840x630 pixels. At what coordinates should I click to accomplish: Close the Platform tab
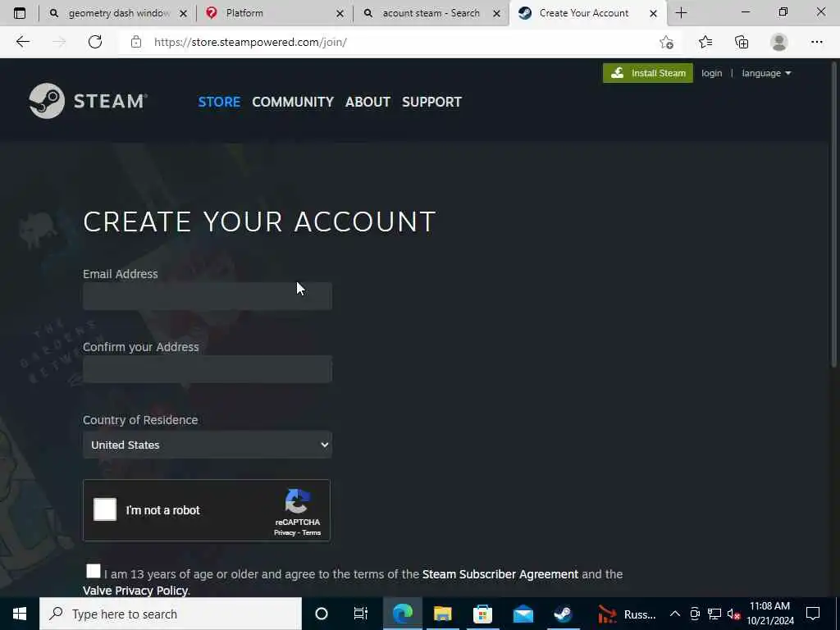click(340, 13)
